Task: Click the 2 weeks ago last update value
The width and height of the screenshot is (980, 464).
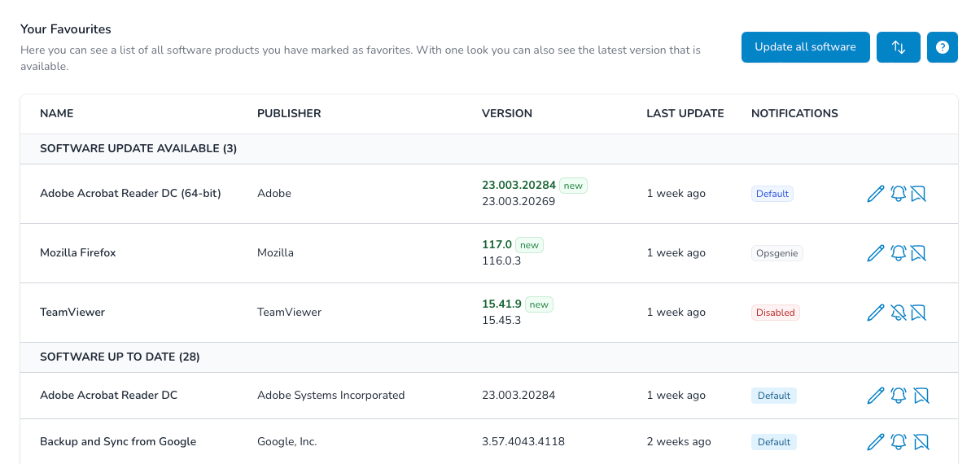Action: click(x=679, y=442)
